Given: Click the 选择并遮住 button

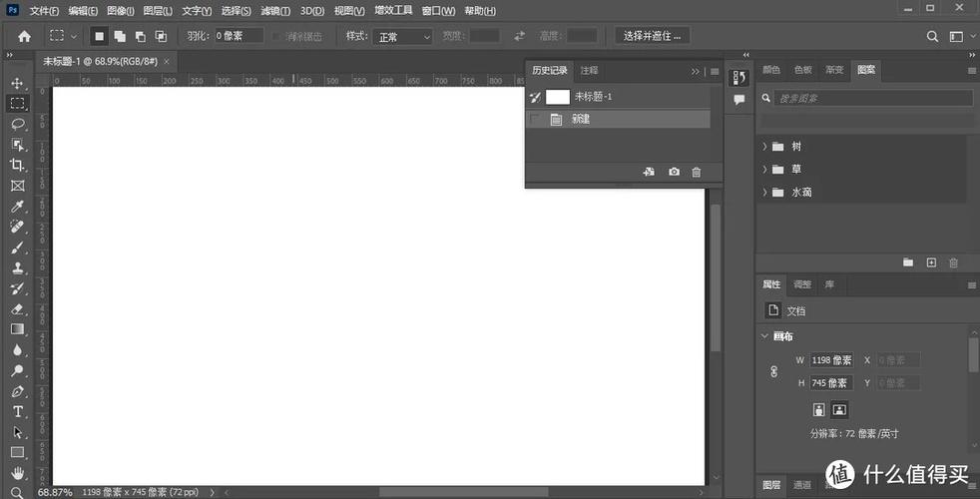Looking at the screenshot, I should tap(652, 36).
